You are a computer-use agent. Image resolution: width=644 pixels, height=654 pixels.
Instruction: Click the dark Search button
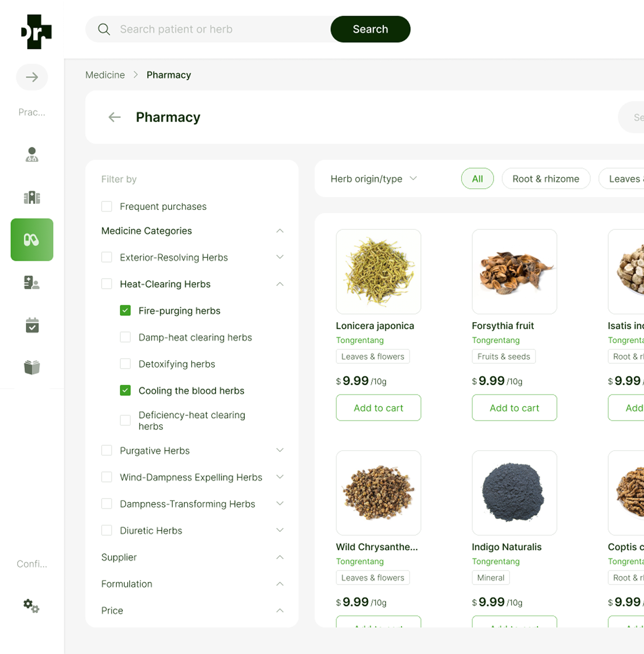(x=371, y=29)
